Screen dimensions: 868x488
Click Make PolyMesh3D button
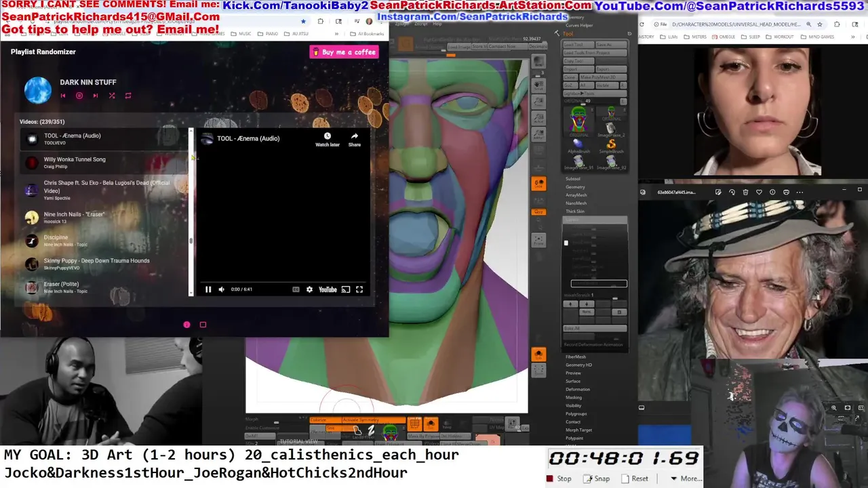pyautogui.click(x=602, y=77)
